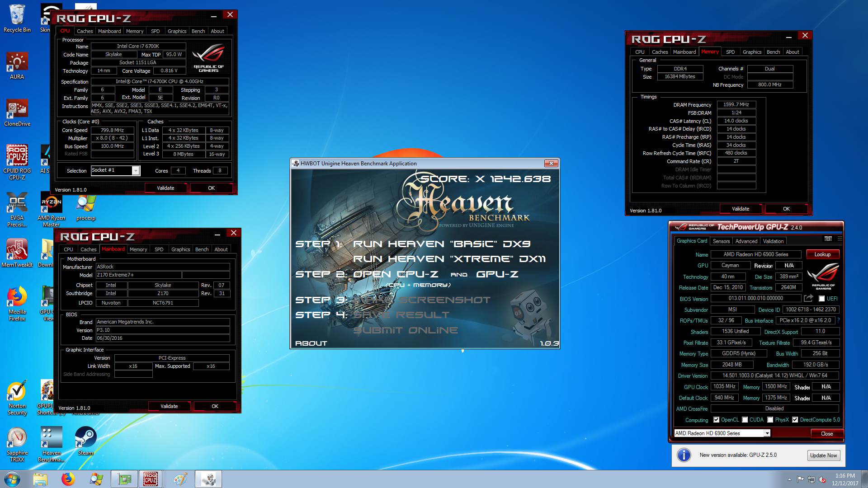Click the GPU-Z screenshot camera icon
The image size is (868, 488).
[x=828, y=239]
